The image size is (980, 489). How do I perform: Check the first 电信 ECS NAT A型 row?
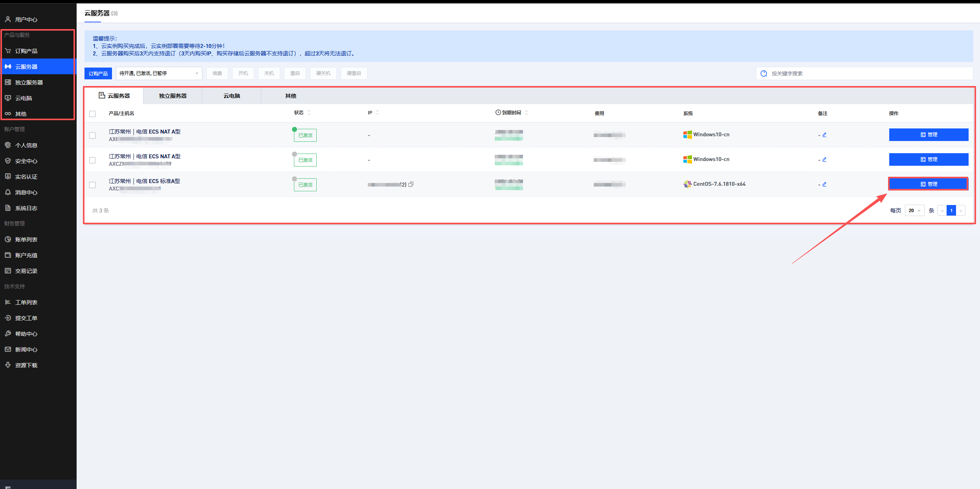[92, 136]
